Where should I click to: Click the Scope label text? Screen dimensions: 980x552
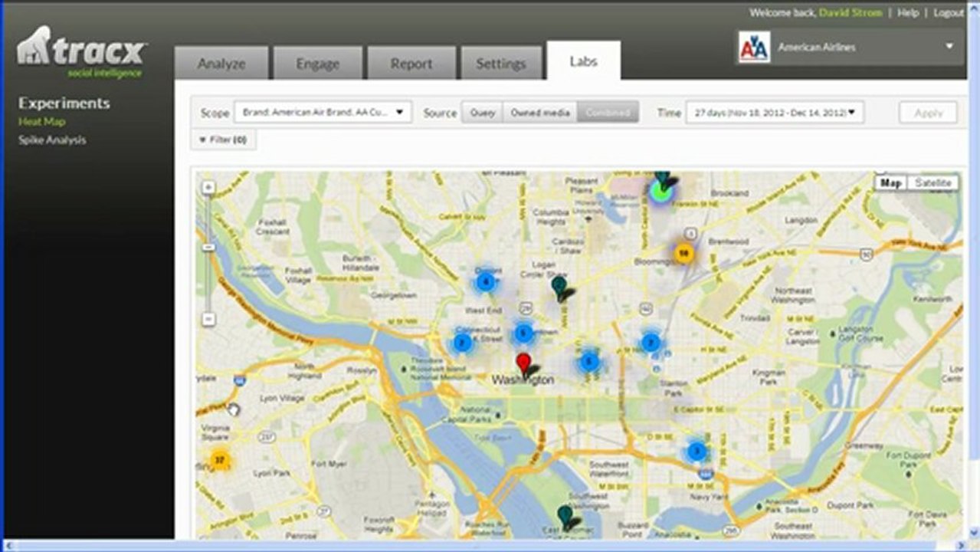(x=215, y=113)
